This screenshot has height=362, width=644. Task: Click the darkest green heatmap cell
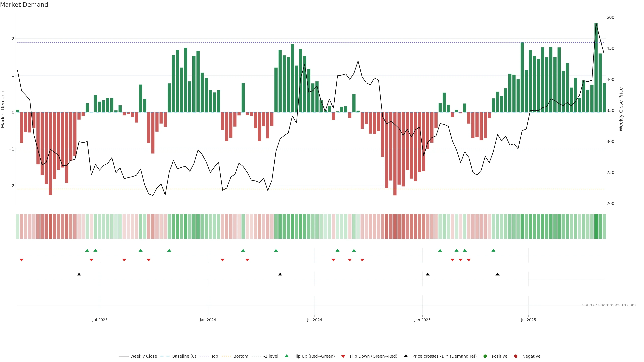pos(596,226)
